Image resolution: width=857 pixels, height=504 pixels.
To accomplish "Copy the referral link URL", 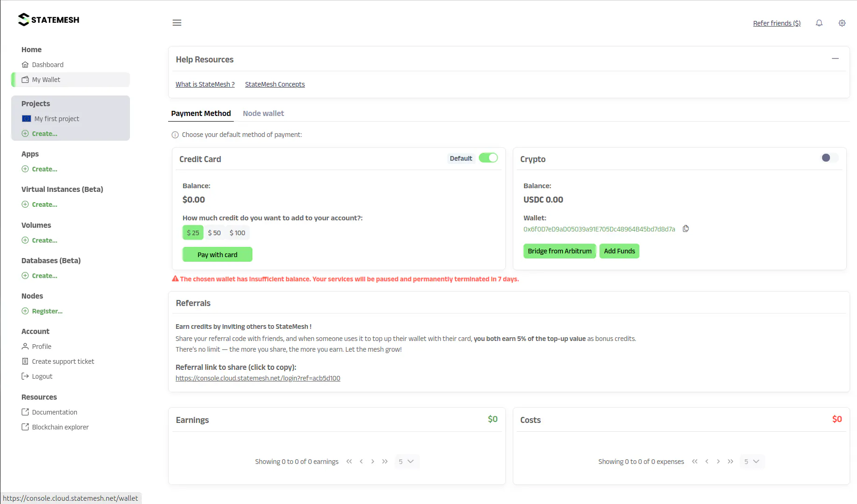I will 258,378.
